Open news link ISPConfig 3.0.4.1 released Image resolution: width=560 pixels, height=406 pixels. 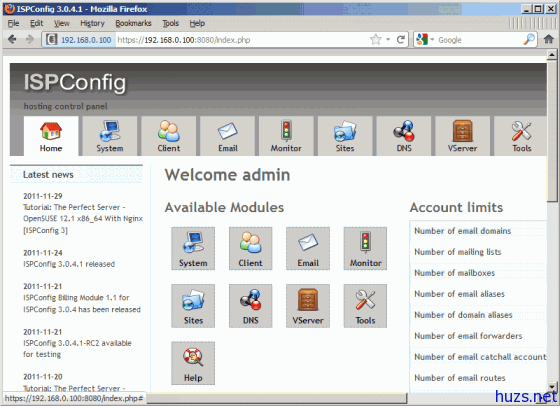tap(69, 264)
